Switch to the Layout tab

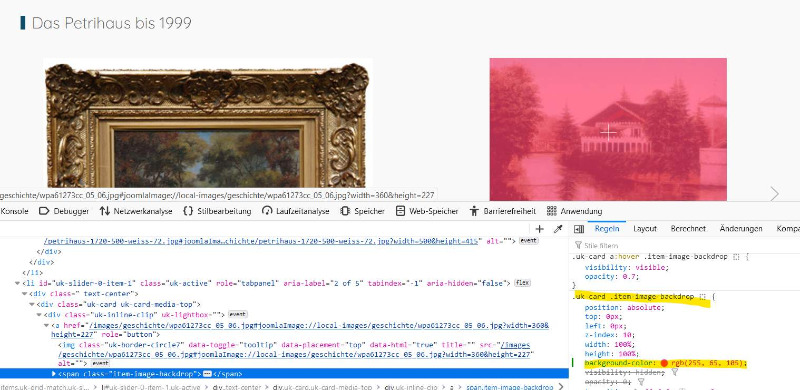(645, 229)
